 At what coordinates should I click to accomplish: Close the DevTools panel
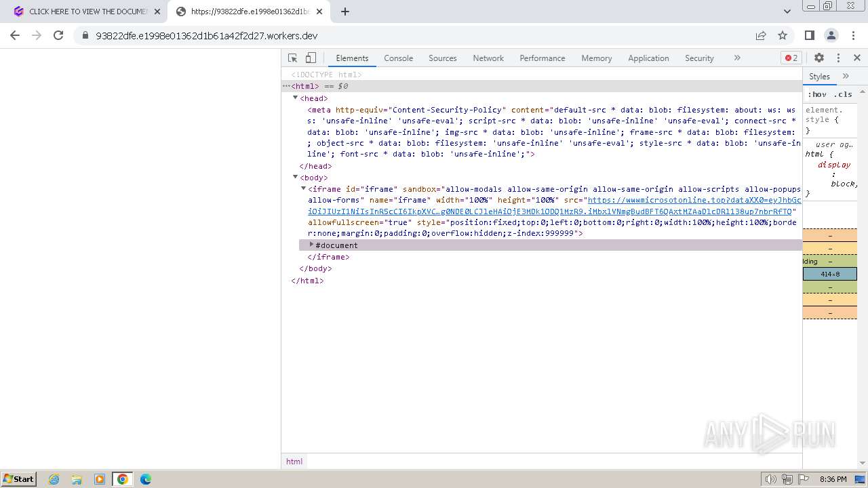pyautogui.click(x=856, y=58)
